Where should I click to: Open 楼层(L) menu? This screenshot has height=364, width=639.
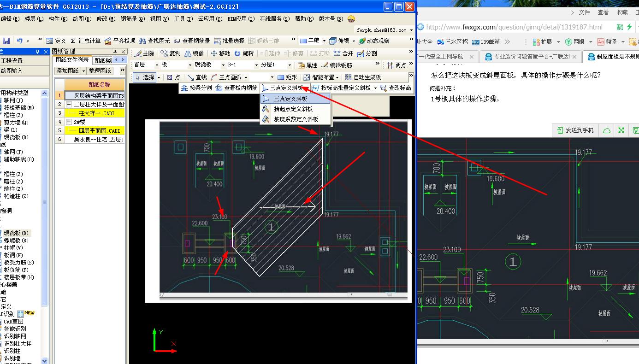tap(34, 19)
